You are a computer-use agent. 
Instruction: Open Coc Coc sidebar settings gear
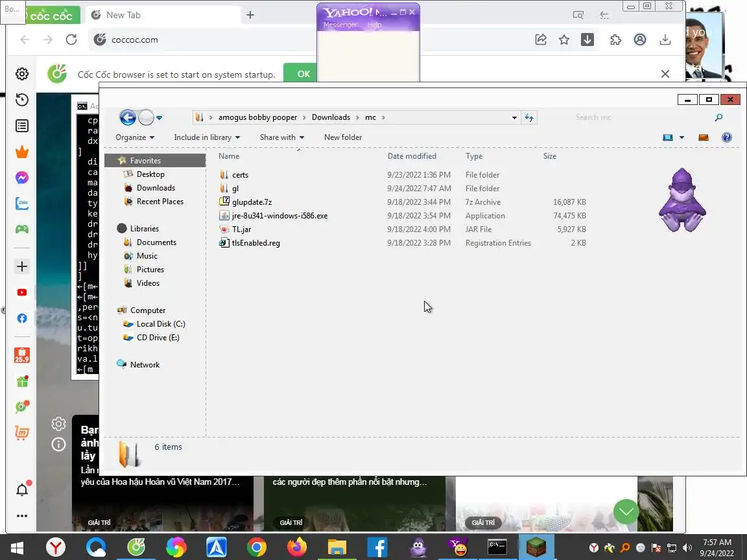[22, 74]
